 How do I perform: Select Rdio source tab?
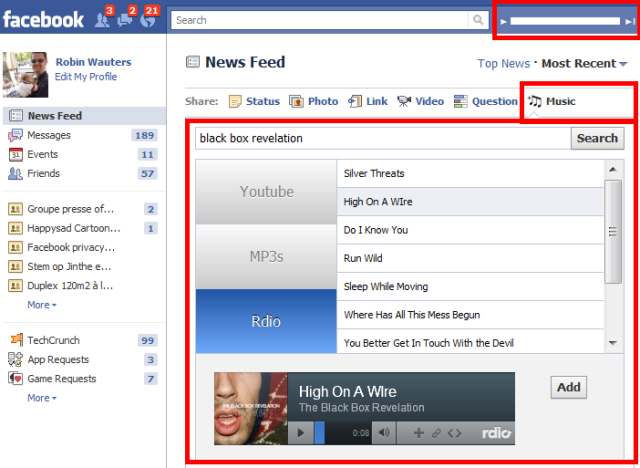[266, 322]
